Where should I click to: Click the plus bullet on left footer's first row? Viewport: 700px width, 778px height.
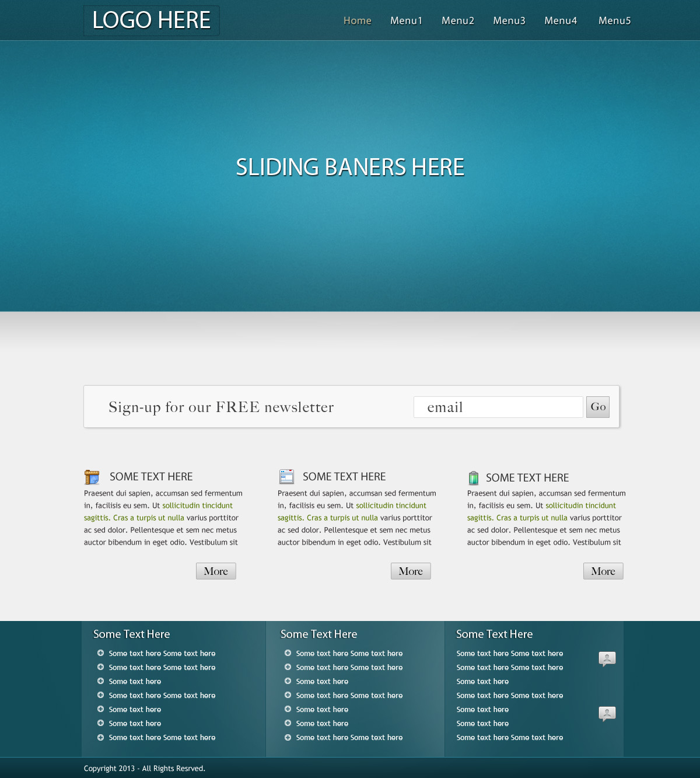pyautogui.click(x=100, y=653)
